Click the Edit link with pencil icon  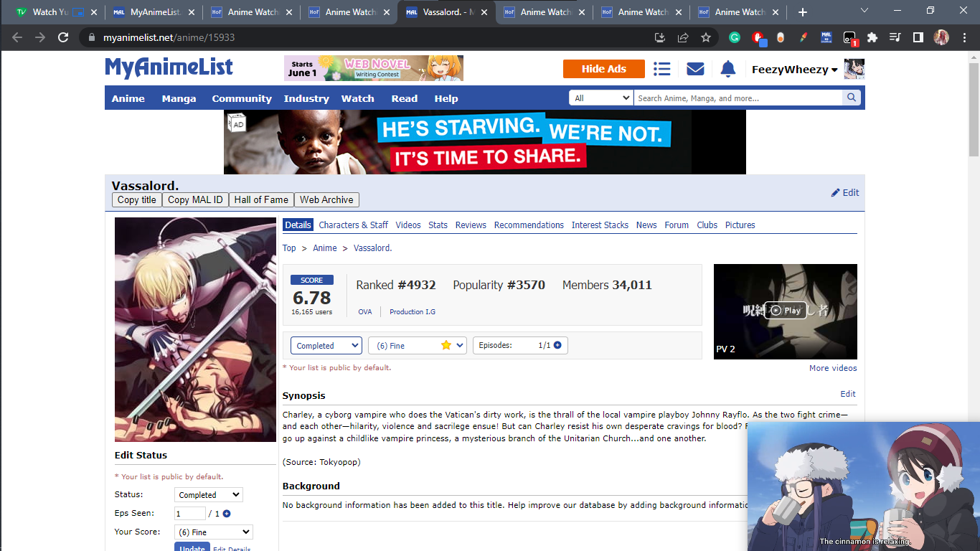point(845,192)
